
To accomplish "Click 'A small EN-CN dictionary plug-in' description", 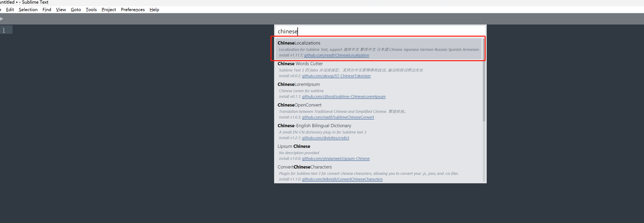I will [x=323, y=132].
